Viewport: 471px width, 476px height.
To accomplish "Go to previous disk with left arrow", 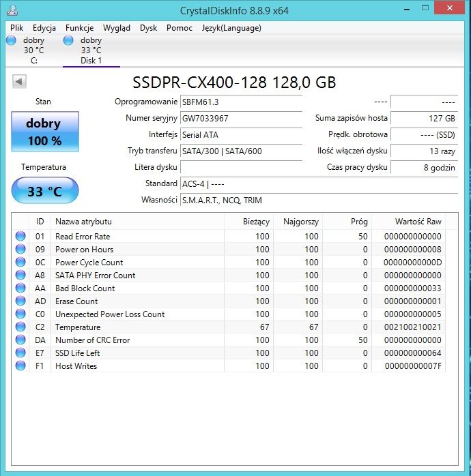I will click(x=19, y=82).
